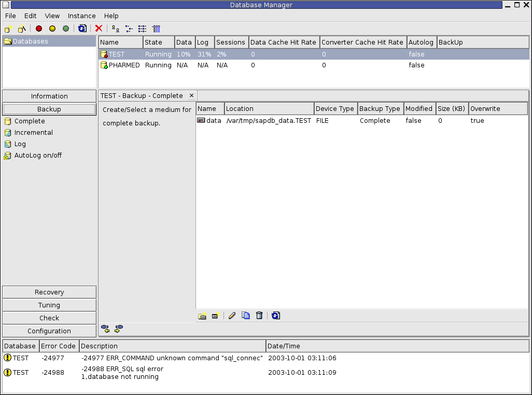Switch to details view in top toolbar
The image size is (532, 395).
coord(156,29)
